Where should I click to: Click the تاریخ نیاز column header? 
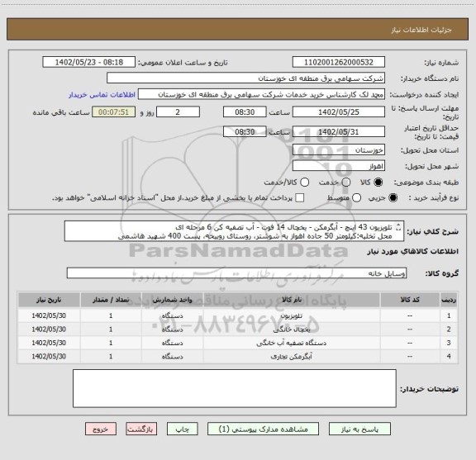(x=49, y=300)
